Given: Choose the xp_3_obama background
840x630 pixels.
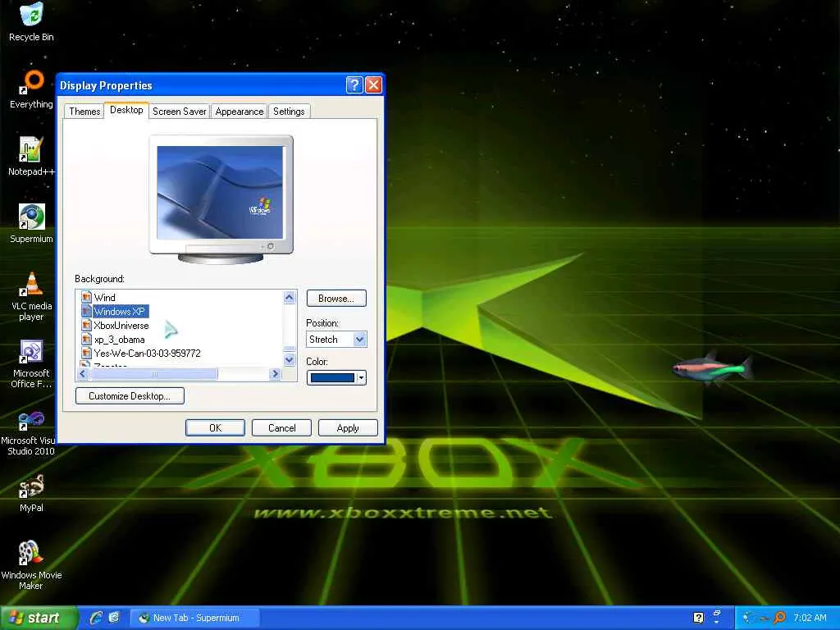Looking at the screenshot, I should click(x=120, y=340).
